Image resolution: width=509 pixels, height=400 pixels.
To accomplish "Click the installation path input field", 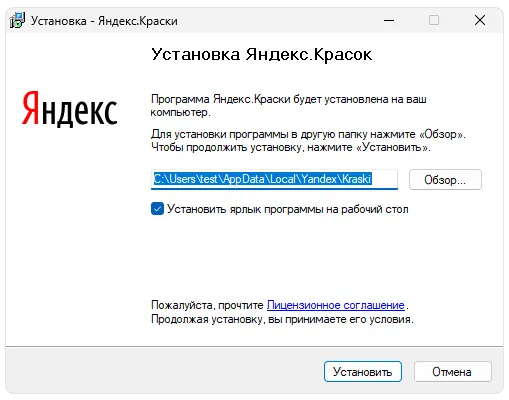I will (274, 179).
